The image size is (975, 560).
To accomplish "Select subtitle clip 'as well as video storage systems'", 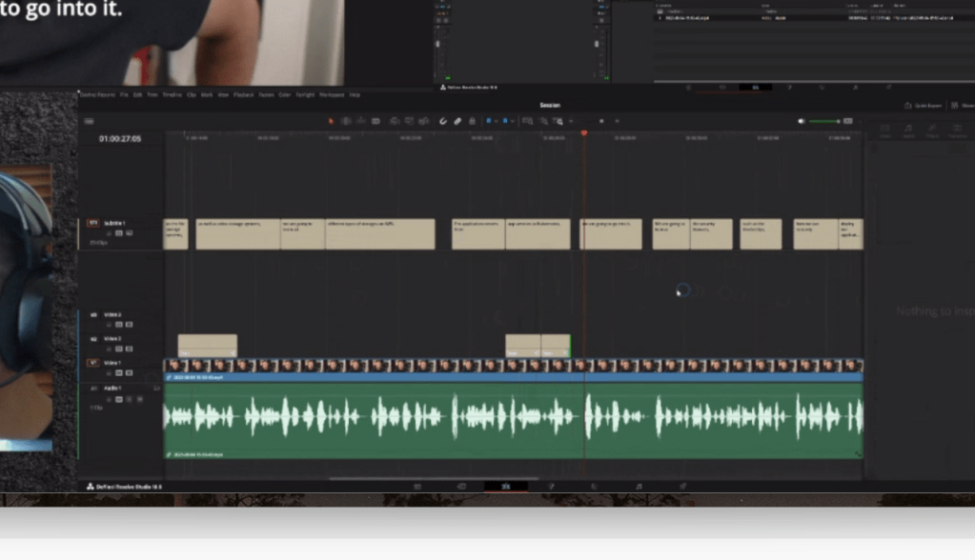I will (237, 233).
